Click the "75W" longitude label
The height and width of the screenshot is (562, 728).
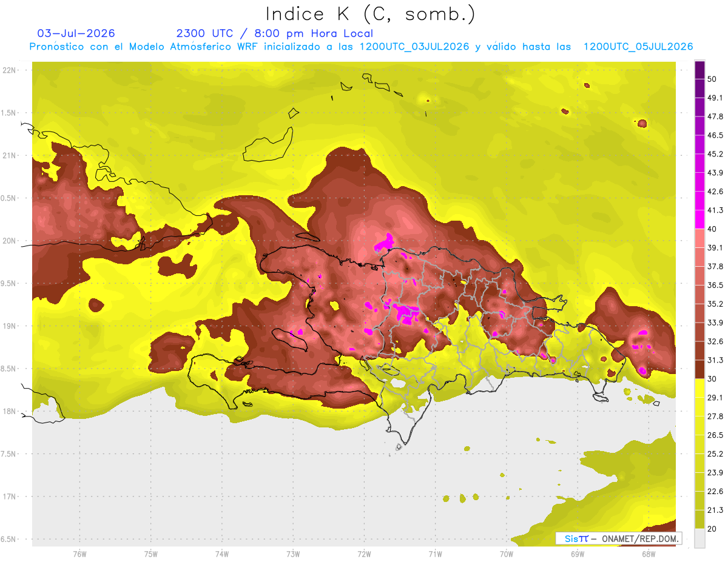[x=151, y=554]
